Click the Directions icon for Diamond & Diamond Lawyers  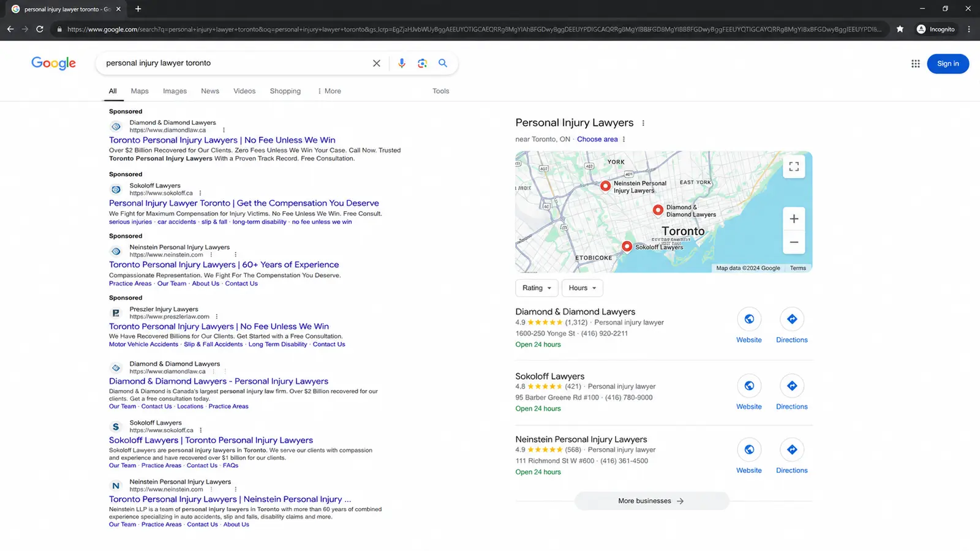tap(792, 319)
